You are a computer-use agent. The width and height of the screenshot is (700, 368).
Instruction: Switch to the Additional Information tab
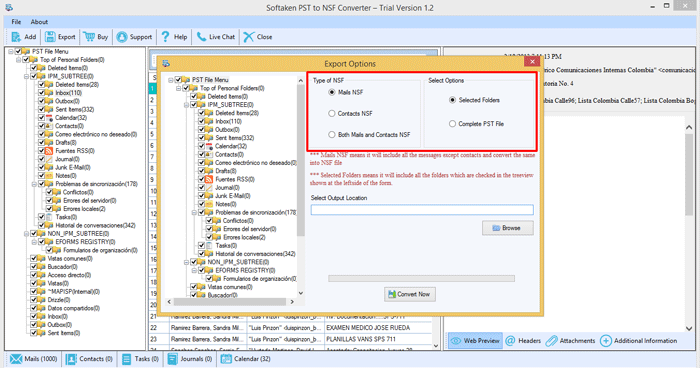[x=639, y=341]
